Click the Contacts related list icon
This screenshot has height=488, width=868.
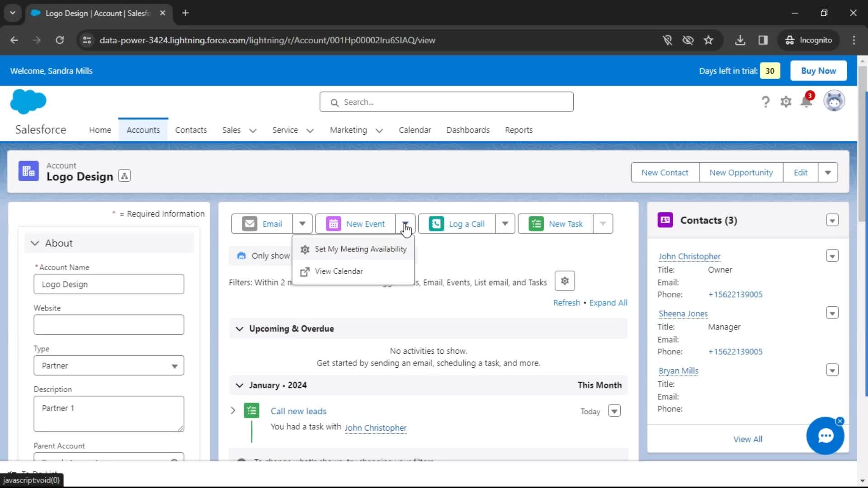pos(665,220)
